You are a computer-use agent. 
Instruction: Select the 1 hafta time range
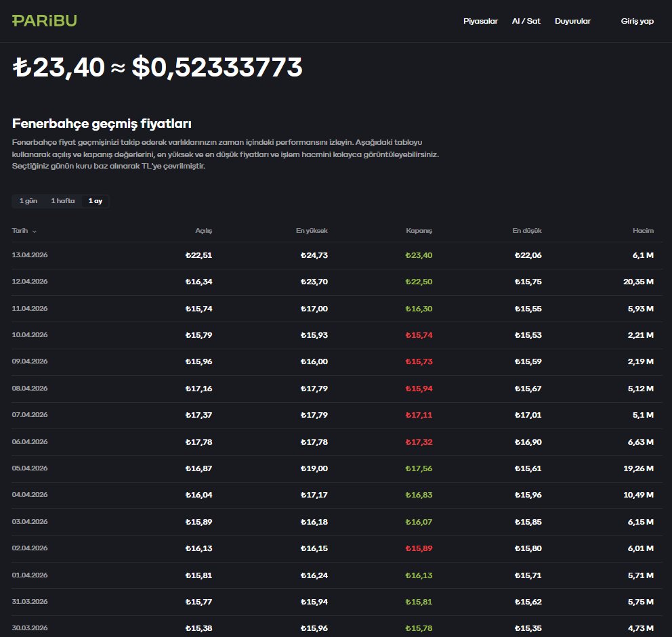(x=63, y=201)
